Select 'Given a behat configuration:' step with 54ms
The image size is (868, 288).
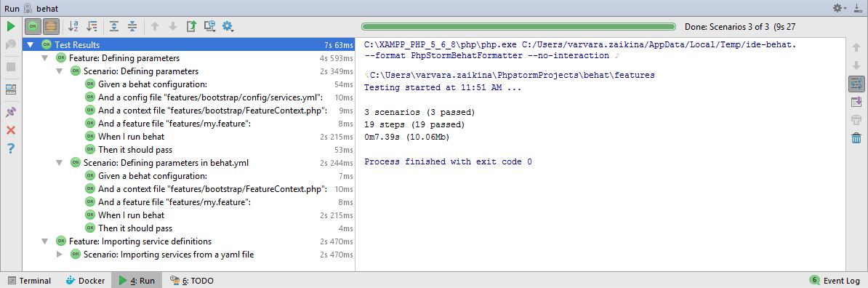coord(189,84)
